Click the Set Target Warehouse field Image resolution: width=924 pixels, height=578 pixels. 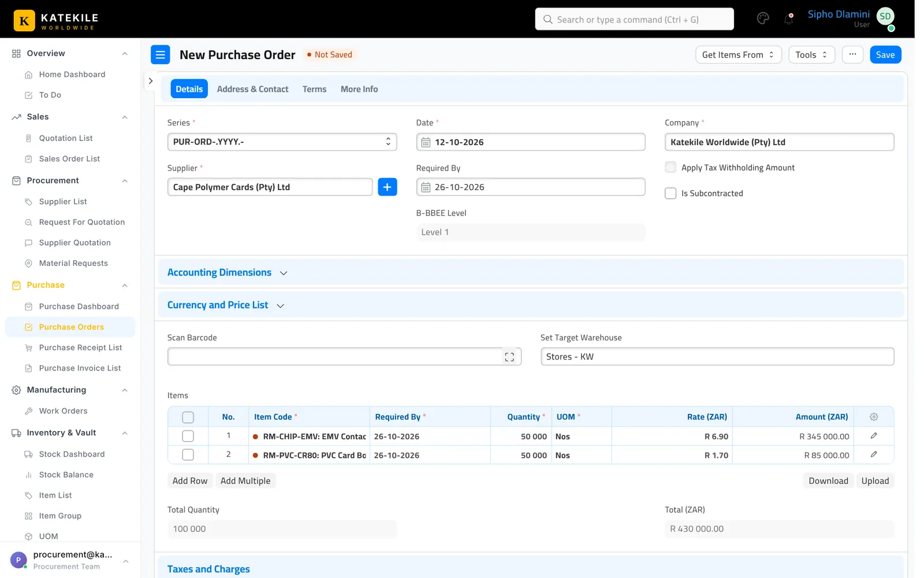point(717,357)
